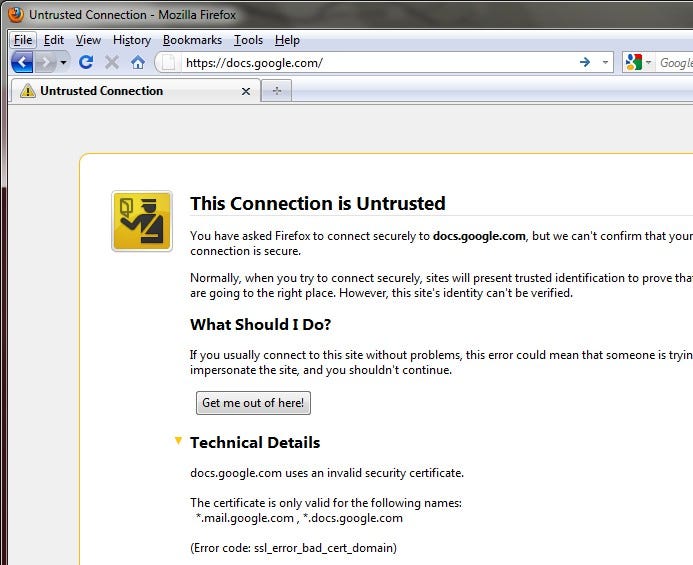
Task: Click into the Google search box
Action: click(x=675, y=63)
